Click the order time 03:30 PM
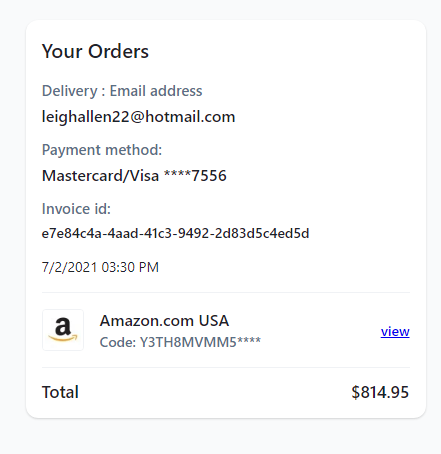Image resolution: width=441 pixels, height=454 pixels. point(130,267)
